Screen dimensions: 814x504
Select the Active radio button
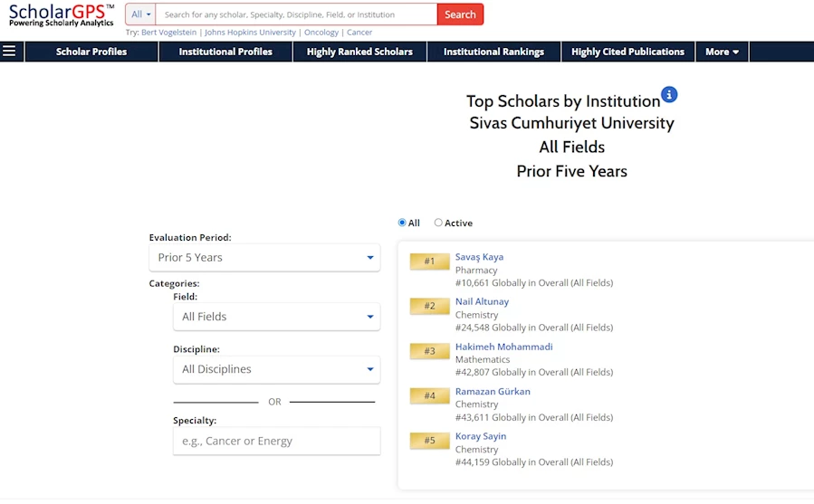click(438, 223)
